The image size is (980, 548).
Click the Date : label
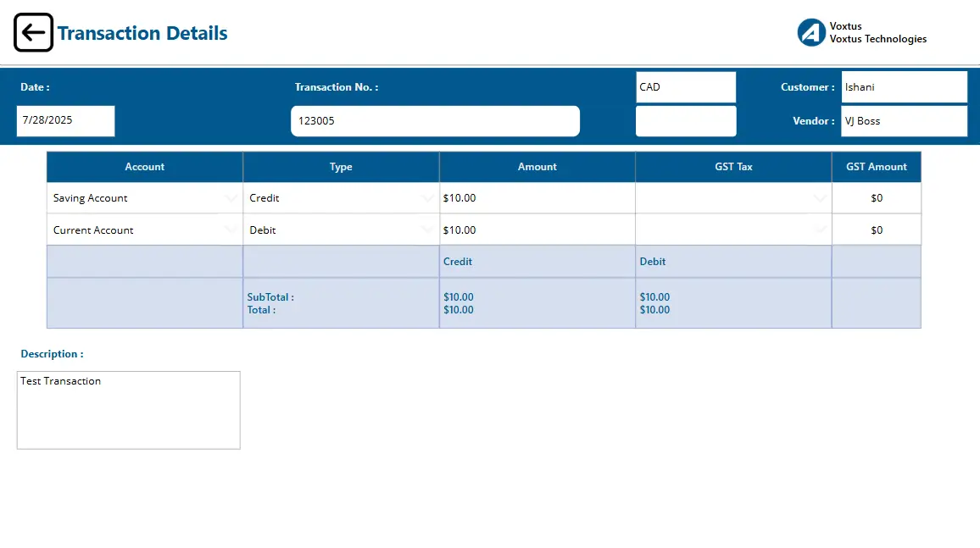(x=35, y=86)
